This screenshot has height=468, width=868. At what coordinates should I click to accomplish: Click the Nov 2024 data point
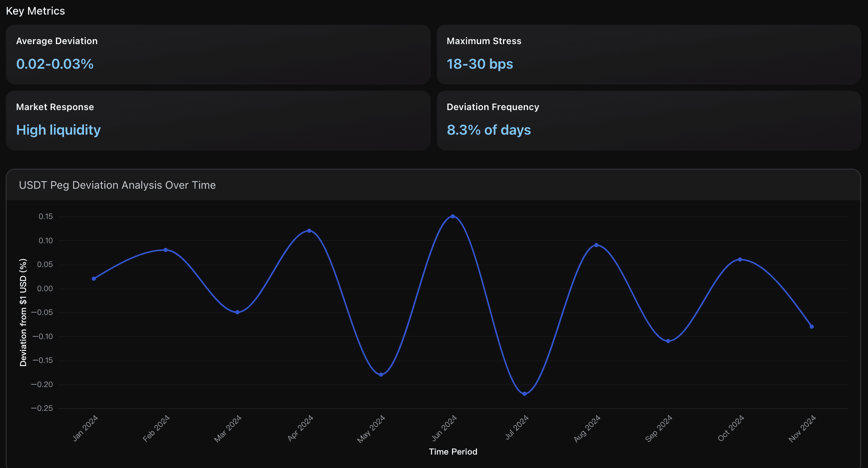point(812,327)
